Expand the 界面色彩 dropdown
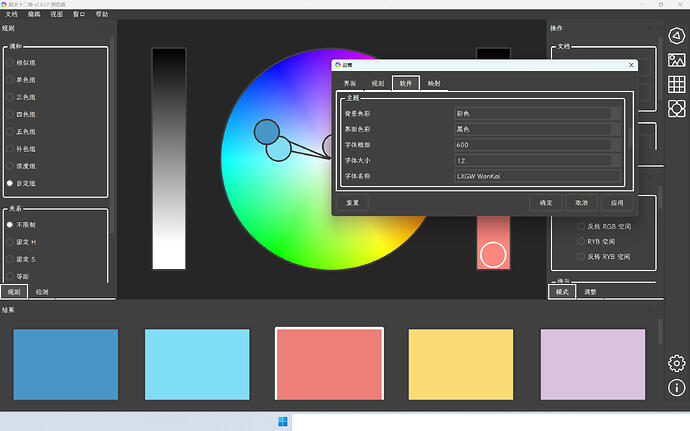The width and height of the screenshot is (690, 431). (x=536, y=129)
